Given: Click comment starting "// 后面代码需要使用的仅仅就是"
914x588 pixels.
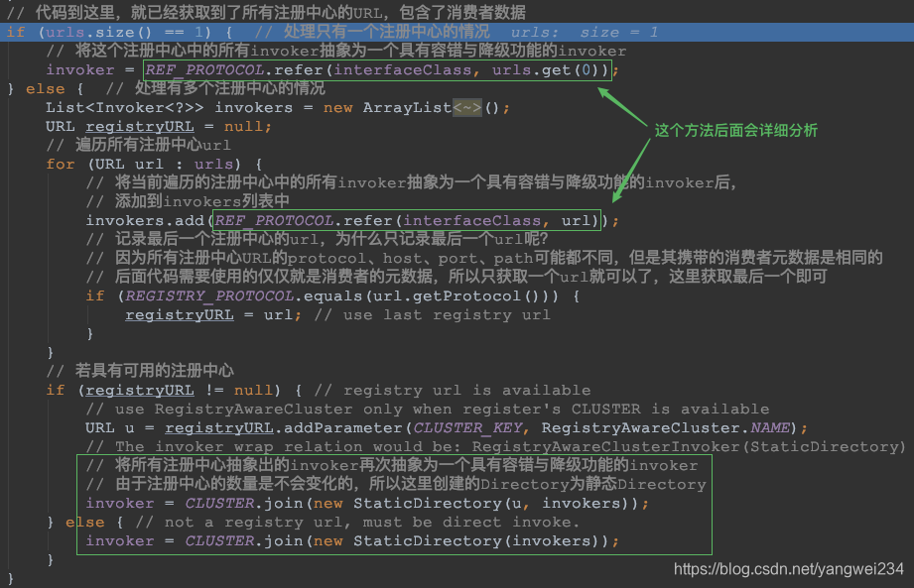Looking at the screenshot, I should pyautogui.click(x=457, y=277).
